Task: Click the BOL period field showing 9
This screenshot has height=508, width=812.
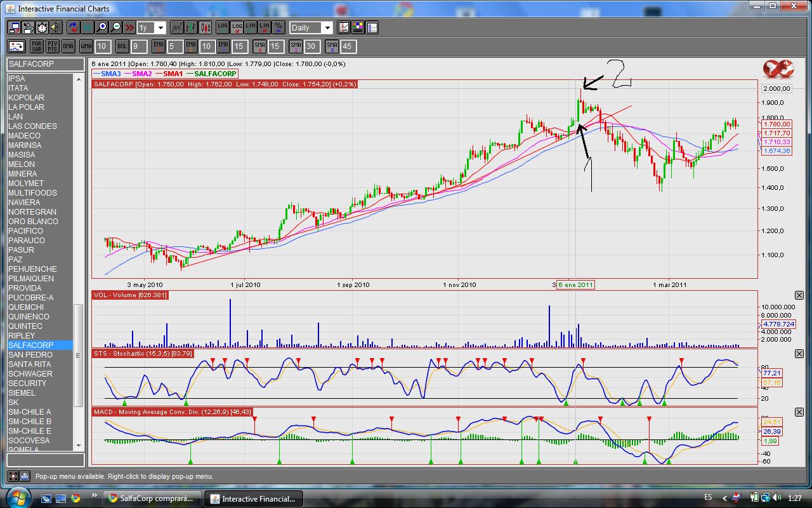Action: (139, 46)
